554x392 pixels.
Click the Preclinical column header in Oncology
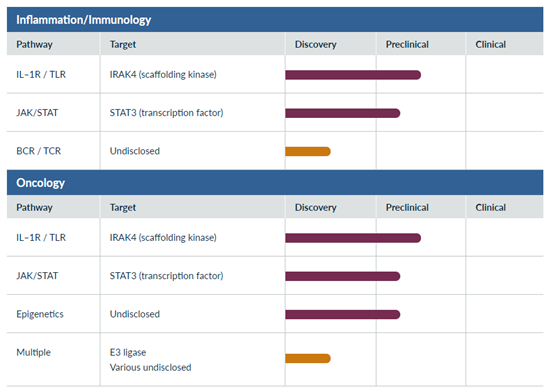pos(407,207)
